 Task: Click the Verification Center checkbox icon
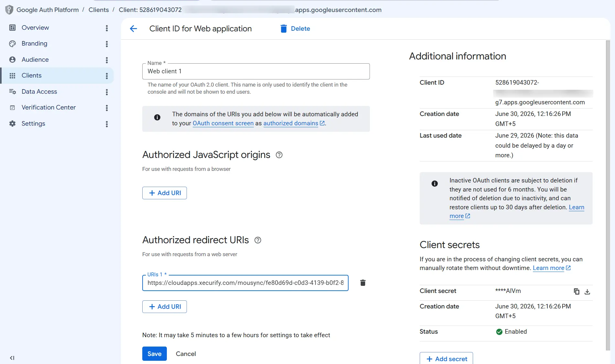click(x=12, y=108)
